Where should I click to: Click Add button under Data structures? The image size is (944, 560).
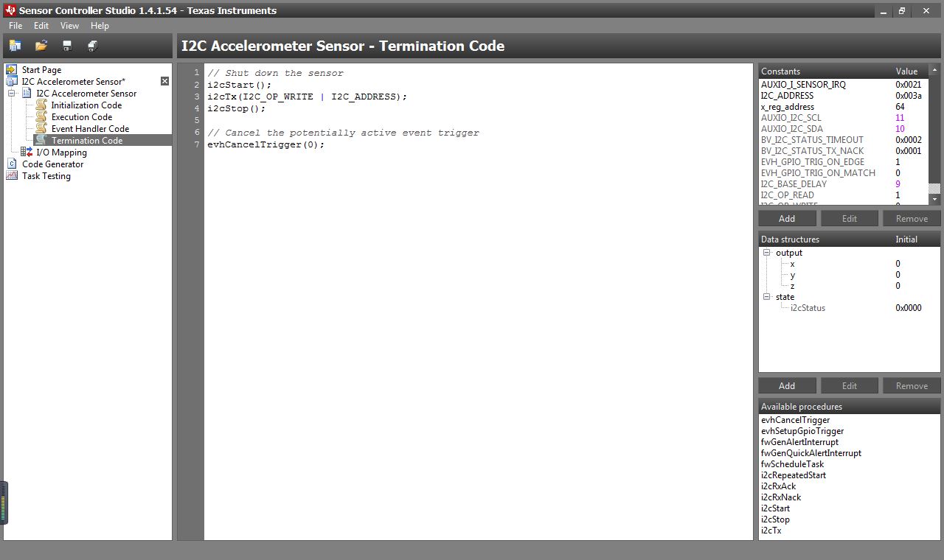click(x=787, y=386)
